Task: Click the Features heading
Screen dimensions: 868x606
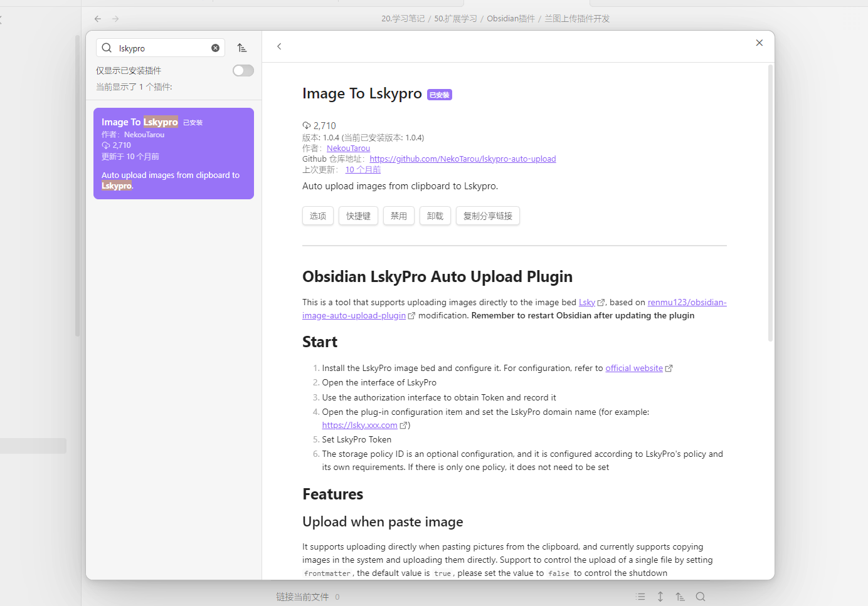Action: click(333, 494)
